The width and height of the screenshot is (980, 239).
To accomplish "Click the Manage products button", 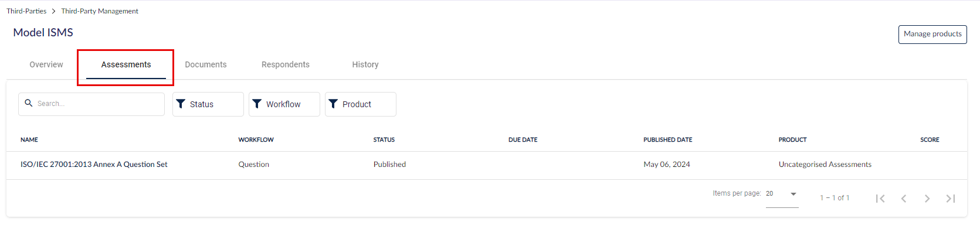I will pyautogui.click(x=932, y=34).
